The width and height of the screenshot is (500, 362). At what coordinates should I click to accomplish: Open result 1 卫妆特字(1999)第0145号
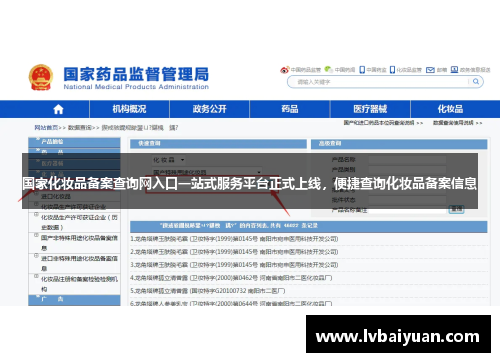(234, 239)
